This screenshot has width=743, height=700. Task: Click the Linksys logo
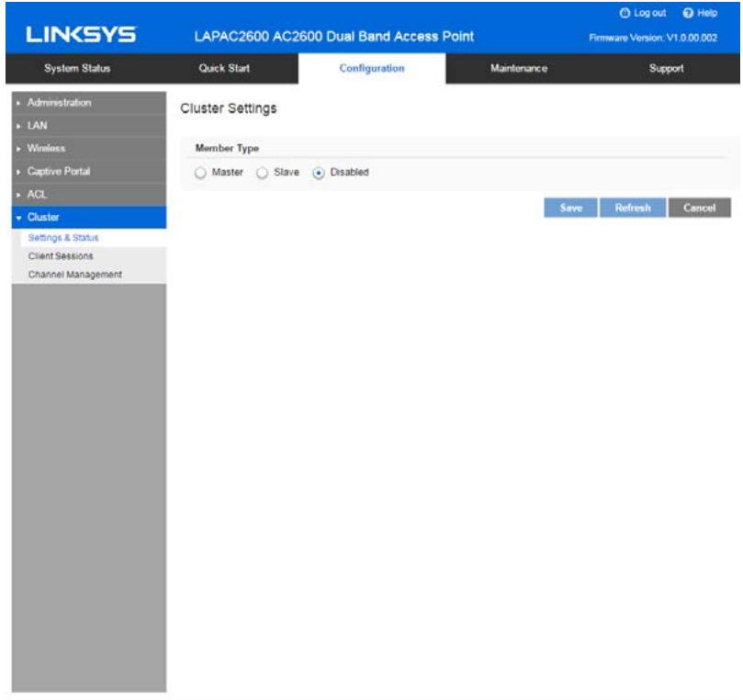81,35
